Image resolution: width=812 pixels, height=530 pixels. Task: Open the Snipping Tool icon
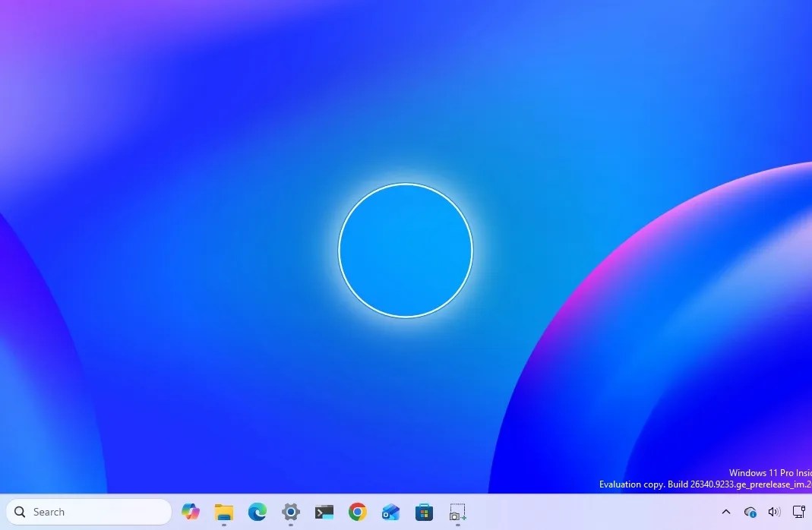(x=457, y=512)
